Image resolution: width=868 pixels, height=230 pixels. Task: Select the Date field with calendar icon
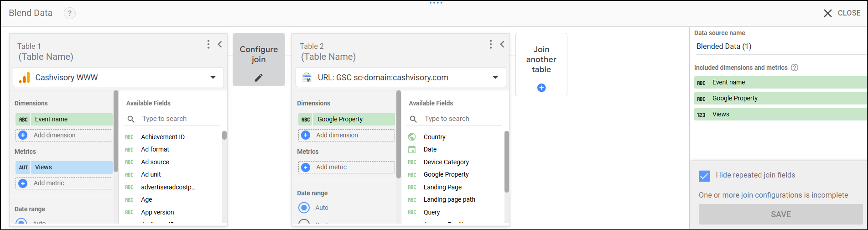click(430, 149)
